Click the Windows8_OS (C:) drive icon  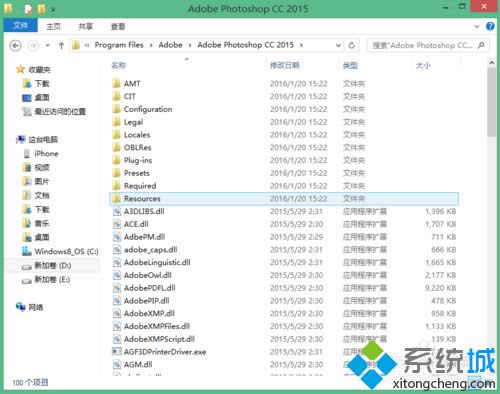27,251
